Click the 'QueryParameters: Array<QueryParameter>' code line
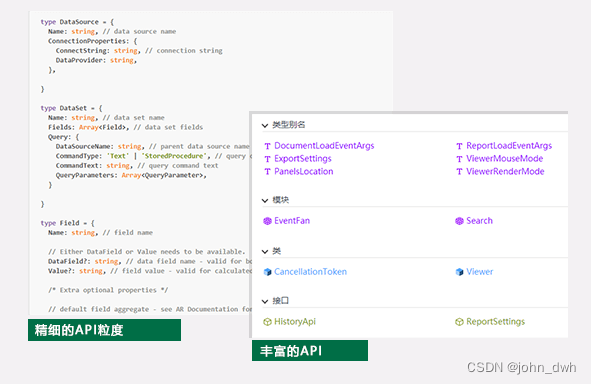 pos(131,175)
